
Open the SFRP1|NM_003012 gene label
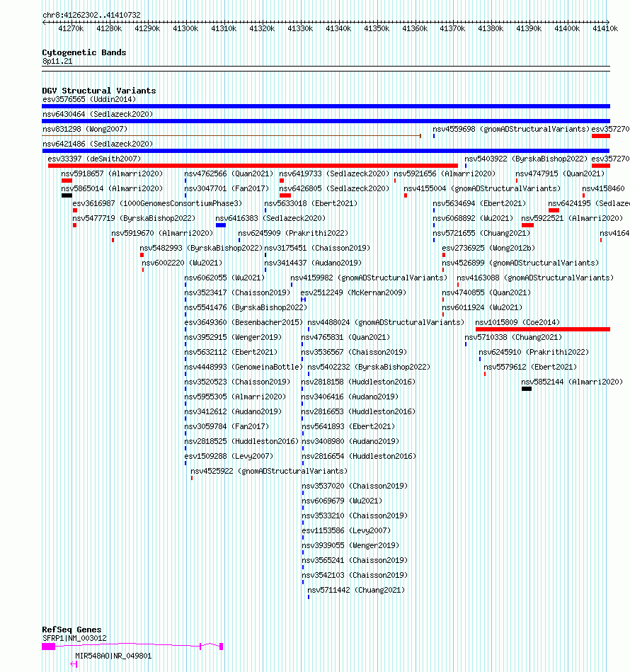(74, 639)
